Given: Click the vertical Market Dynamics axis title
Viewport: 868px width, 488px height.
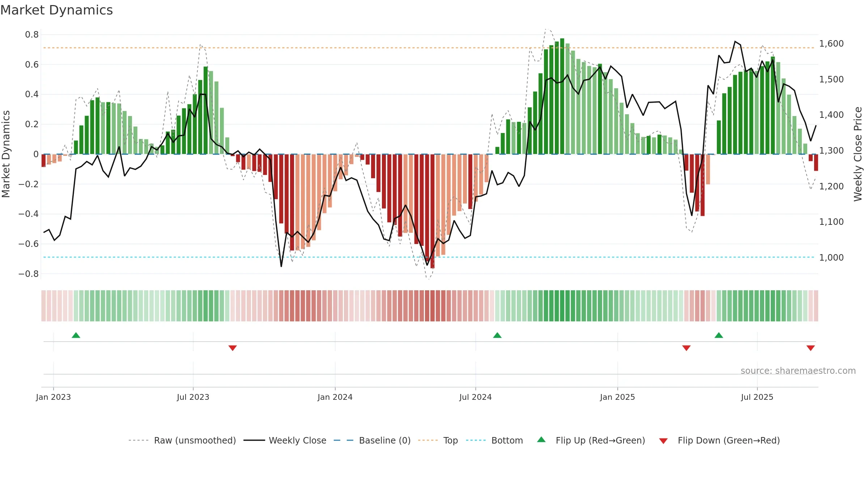Looking at the screenshot, I should tap(6, 154).
